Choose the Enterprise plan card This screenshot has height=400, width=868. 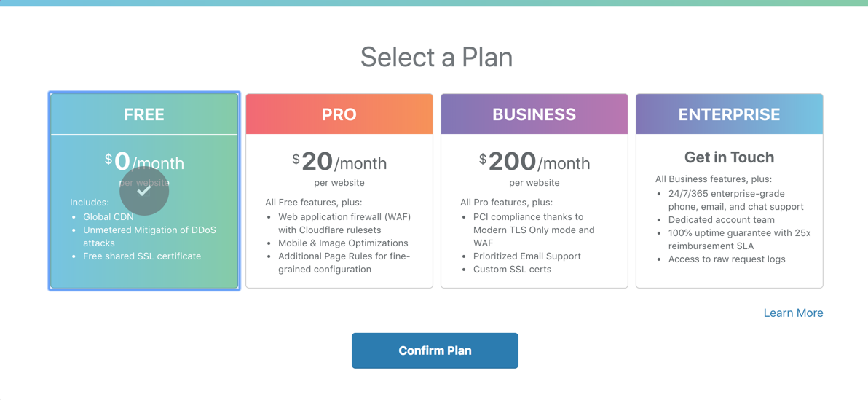click(729, 191)
